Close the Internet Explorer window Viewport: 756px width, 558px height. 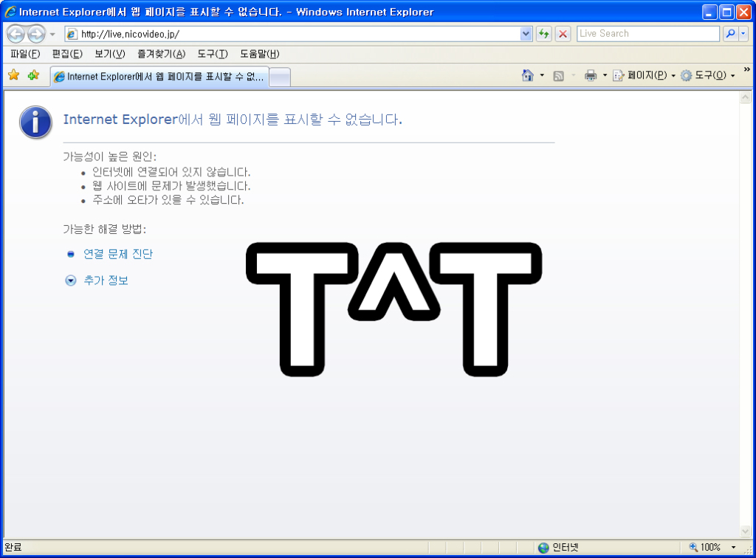[x=744, y=12]
